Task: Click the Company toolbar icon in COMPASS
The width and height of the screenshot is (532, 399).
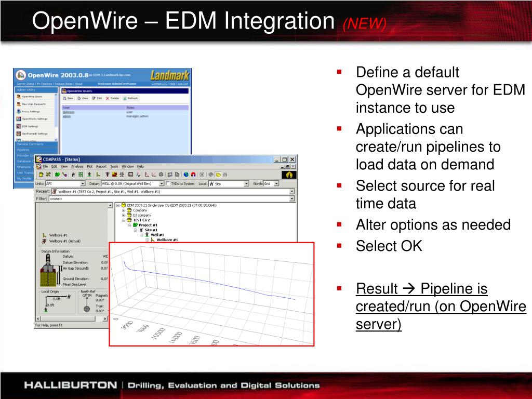Action: click(x=41, y=175)
